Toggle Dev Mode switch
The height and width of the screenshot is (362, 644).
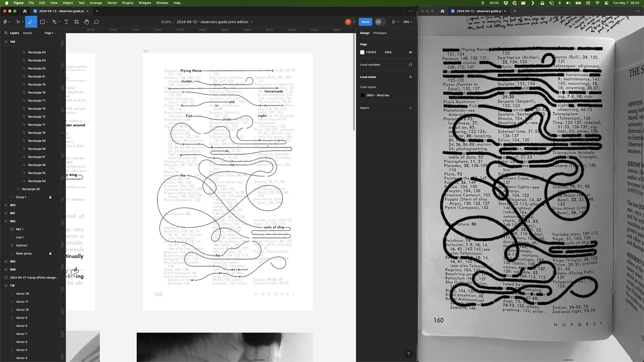pos(379,22)
